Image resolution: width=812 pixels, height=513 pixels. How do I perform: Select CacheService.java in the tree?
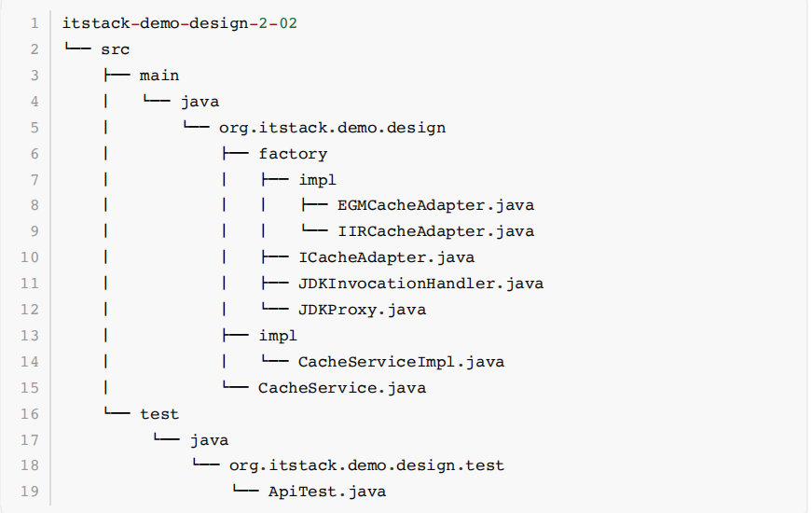pos(342,388)
